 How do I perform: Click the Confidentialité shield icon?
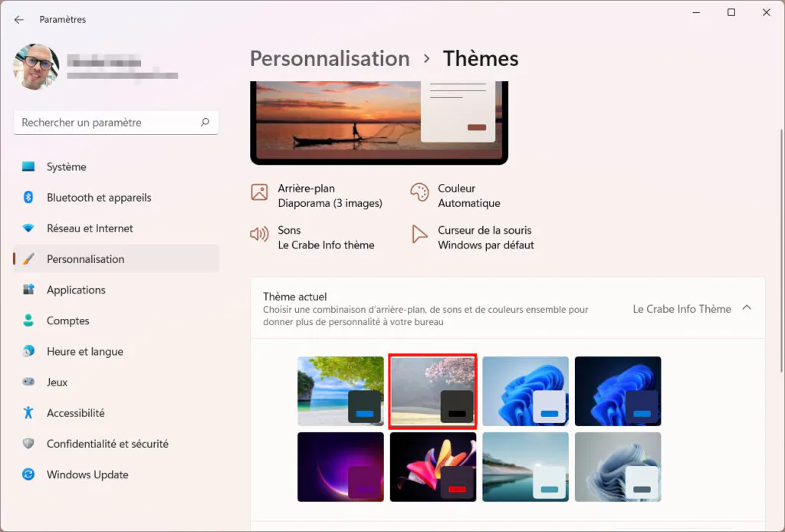click(28, 443)
